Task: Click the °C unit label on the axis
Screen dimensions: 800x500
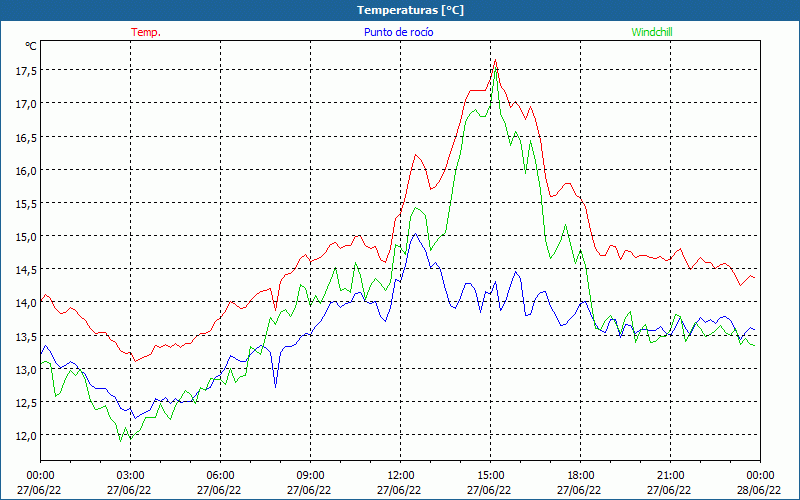Action: (31, 46)
